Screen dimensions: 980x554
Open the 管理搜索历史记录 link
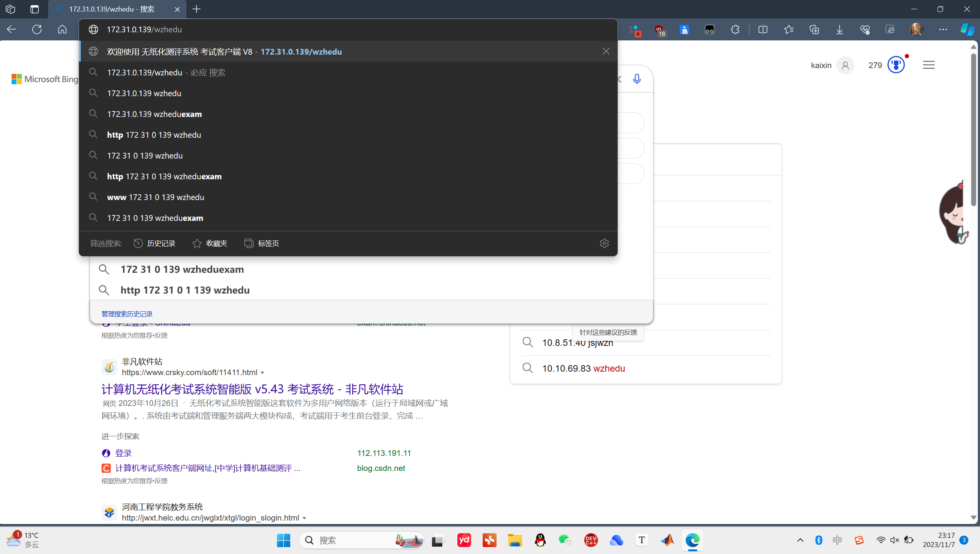[127, 314]
